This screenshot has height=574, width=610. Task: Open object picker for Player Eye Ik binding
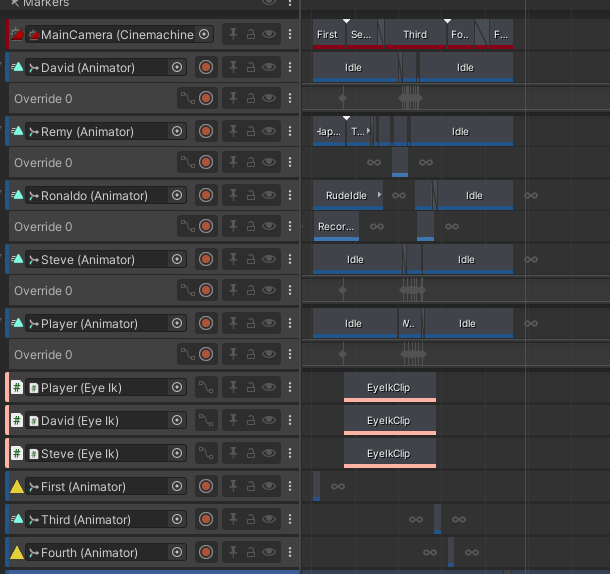(177, 387)
